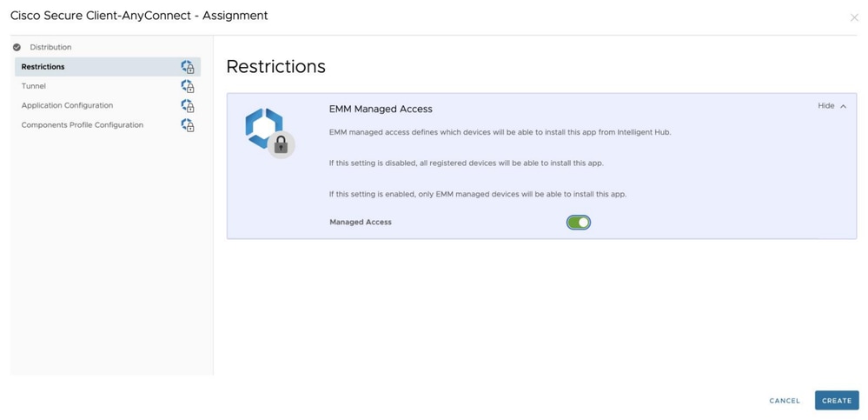The image size is (868, 420).
Task: Close the Assignment dialog with X
Action: (x=854, y=17)
